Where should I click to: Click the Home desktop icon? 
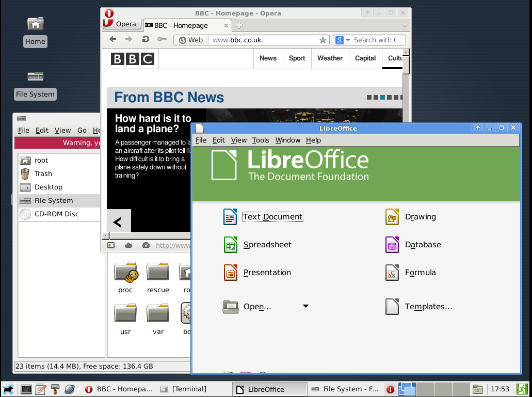(x=35, y=32)
